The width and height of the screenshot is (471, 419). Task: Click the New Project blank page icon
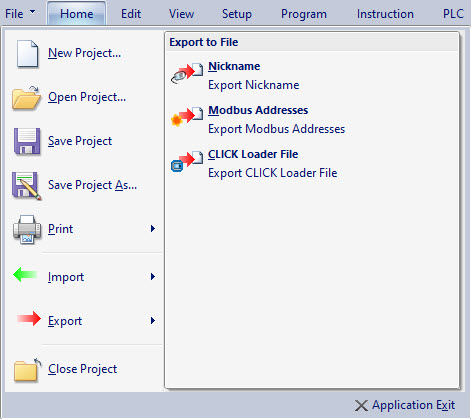pos(27,54)
